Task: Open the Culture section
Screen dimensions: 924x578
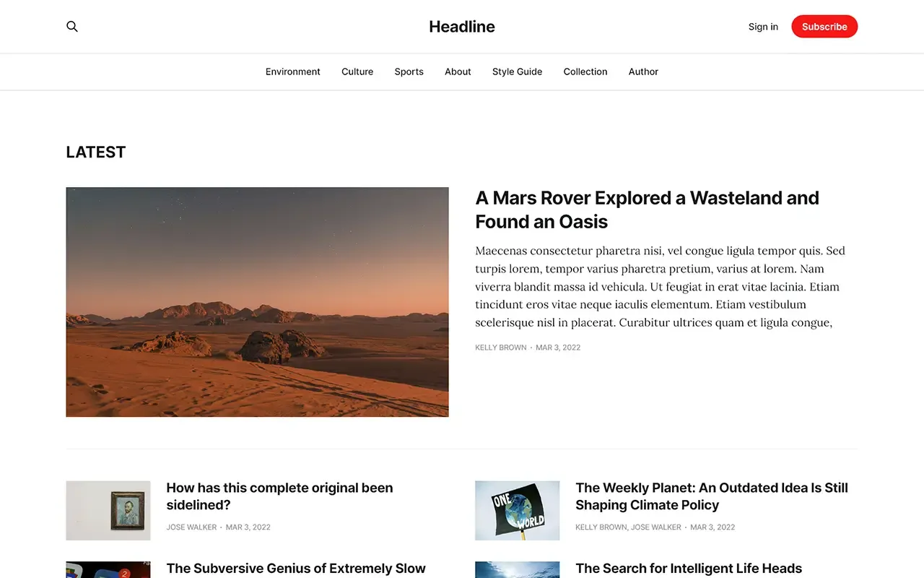Action: [357, 72]
